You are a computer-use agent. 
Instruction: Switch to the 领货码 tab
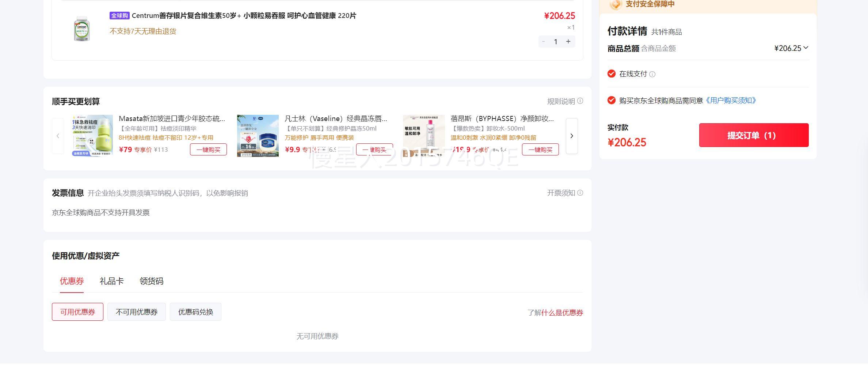pos(151,281)
